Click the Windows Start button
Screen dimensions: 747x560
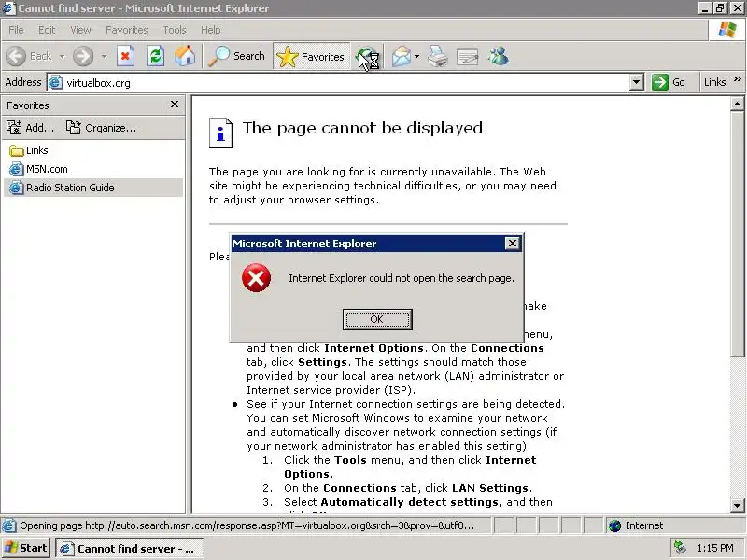pyautogui.click(x=27, y=548)
